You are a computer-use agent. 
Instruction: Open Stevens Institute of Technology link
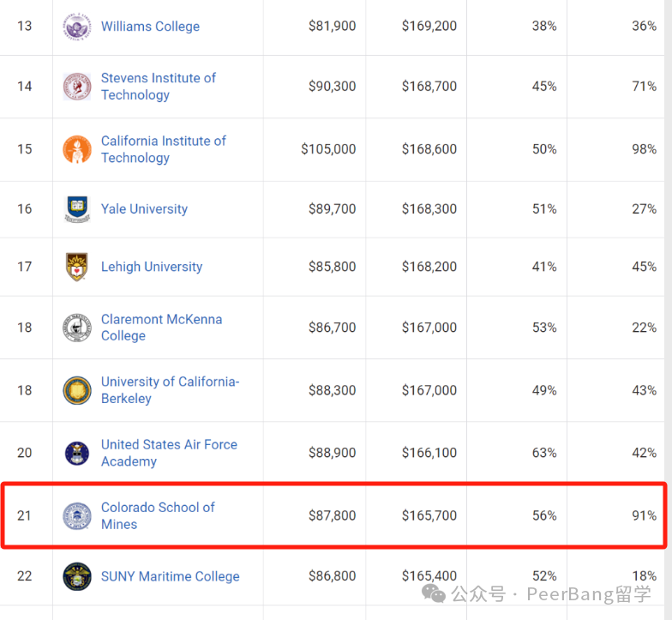(159, 86)
